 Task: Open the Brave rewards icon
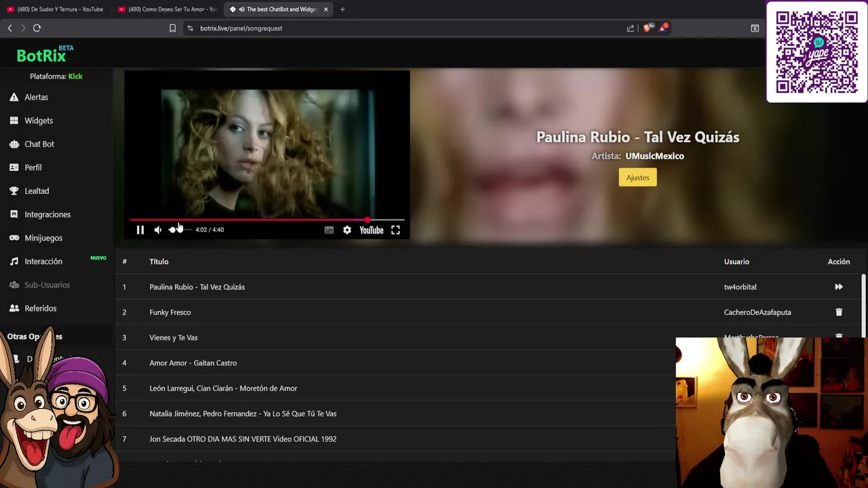click(x=663, y=28)
